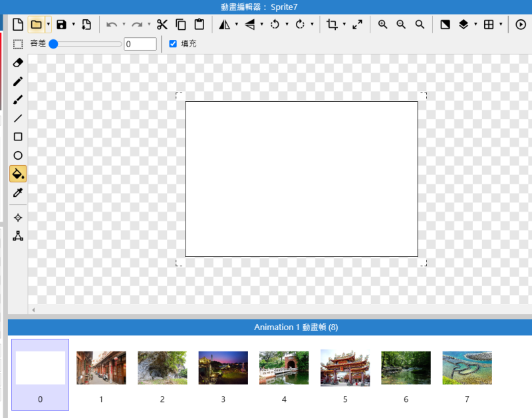Select animation frame 3 night scene thumbnail
This screenshot has height=418, width=532.
click(x=223, y=367)
